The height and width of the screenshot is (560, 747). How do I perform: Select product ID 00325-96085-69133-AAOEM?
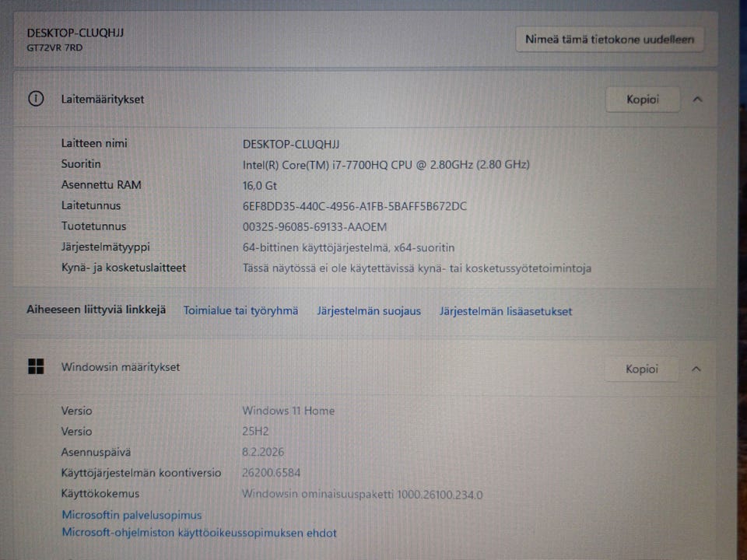click(314, 227)
